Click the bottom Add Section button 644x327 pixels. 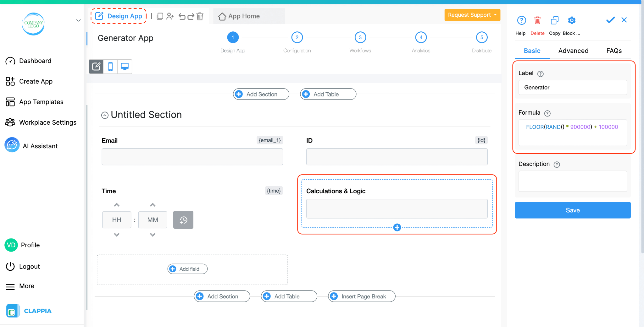(x=222, y=296)
